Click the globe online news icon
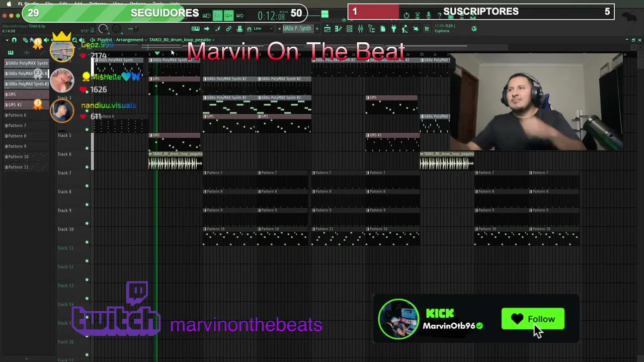 [x=474, y=29]
